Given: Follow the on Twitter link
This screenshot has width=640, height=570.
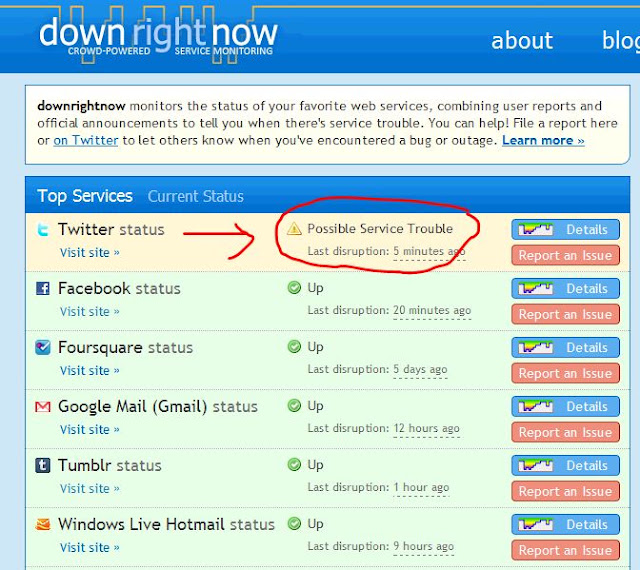Looking at the screenshot, I should click(x=86, y=140).
